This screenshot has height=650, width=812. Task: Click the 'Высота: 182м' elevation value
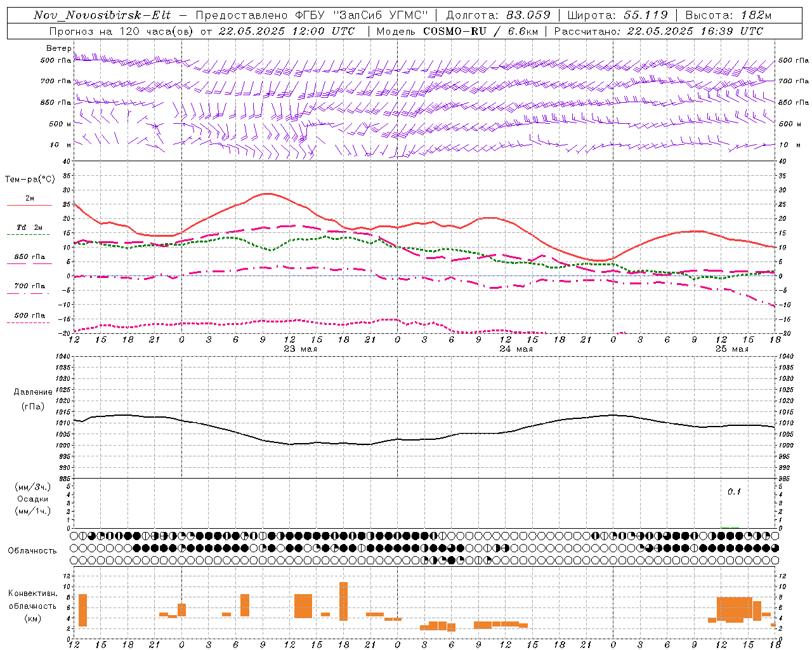coord(728,15)
